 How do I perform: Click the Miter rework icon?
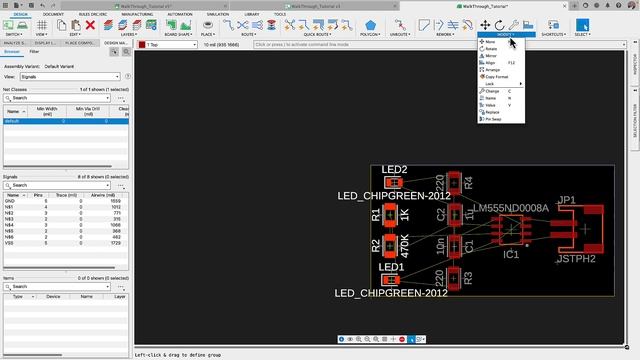point(424,25)
